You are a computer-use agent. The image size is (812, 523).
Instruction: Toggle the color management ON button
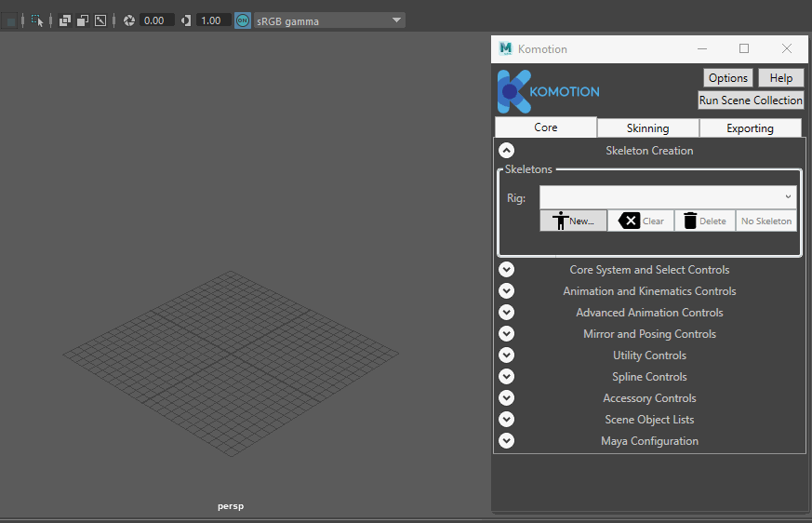pos(243,20)
